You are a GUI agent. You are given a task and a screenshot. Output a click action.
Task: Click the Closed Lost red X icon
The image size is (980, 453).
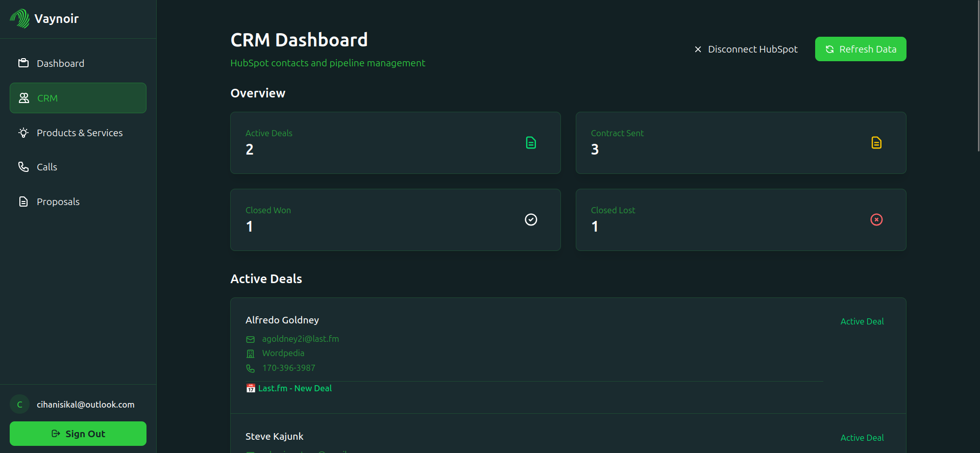click(x=876, y=219)
